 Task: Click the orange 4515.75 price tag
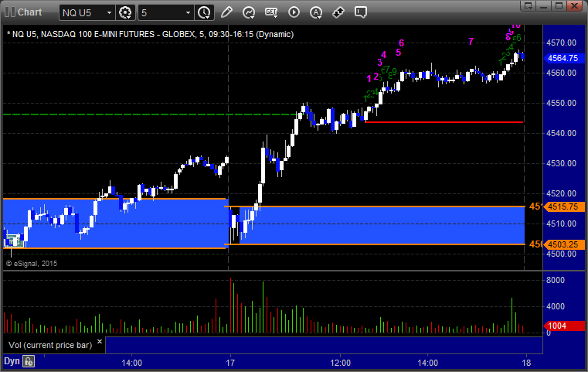[x=563, y=206]
